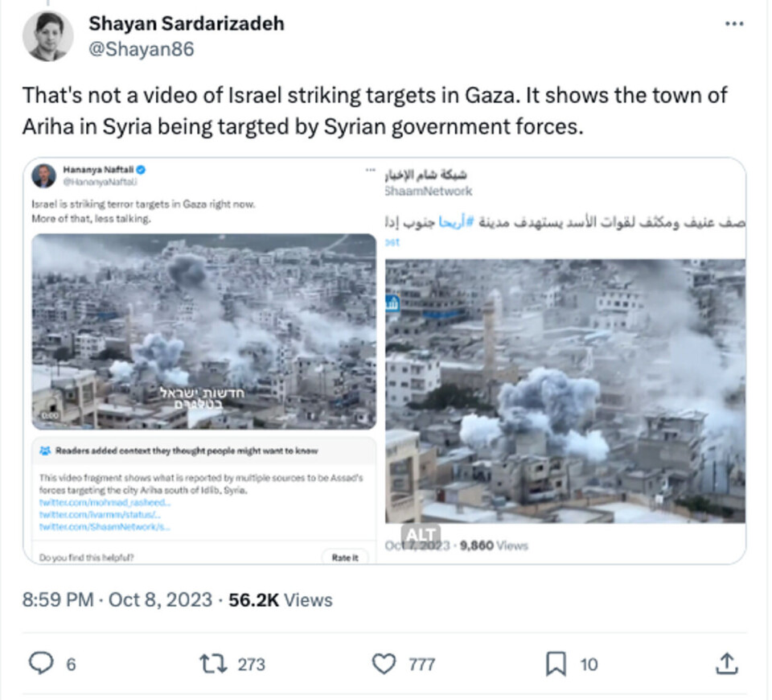Open the tweet's three-dot more menu
The width and height of the screenshot is (772, 700).
point(734,23)
